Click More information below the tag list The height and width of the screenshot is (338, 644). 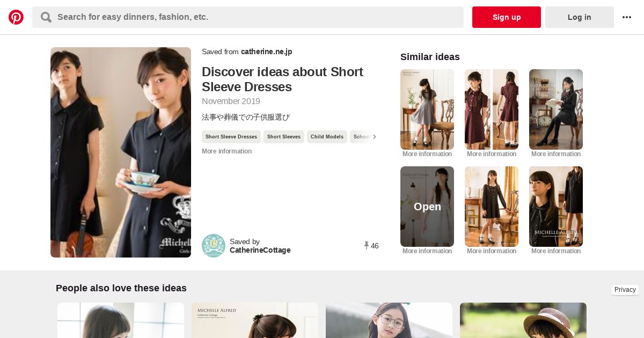click(x=226, y=151)
